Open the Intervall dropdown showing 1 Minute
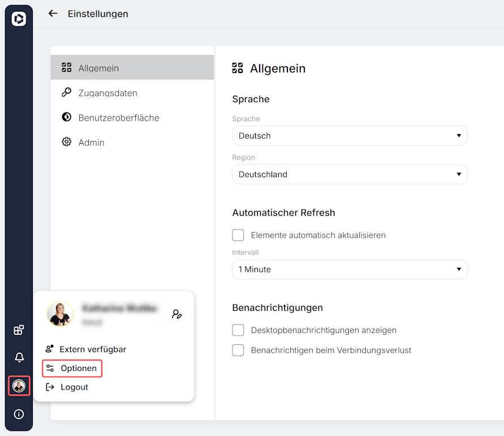The image size is (504, 436). tap(350, 270)
